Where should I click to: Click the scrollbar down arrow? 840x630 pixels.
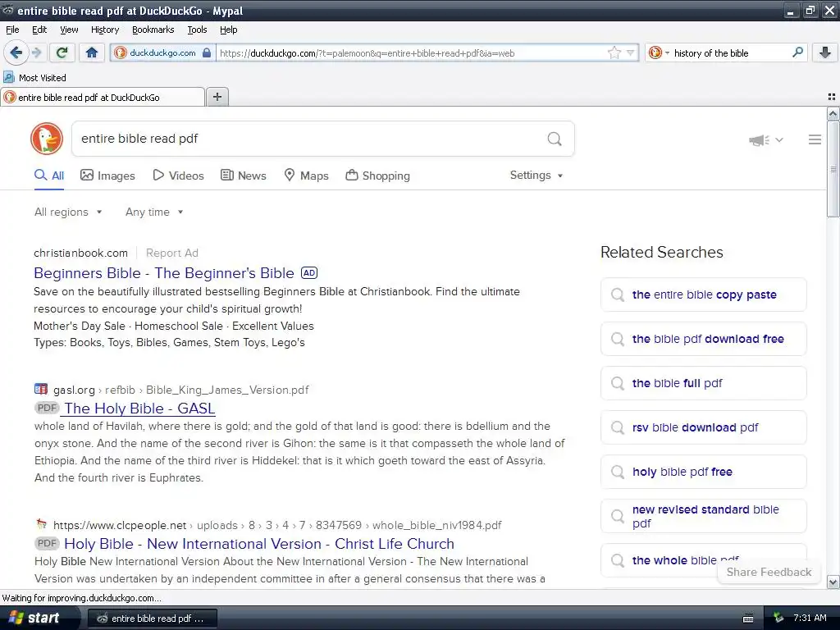pos(833,582)
